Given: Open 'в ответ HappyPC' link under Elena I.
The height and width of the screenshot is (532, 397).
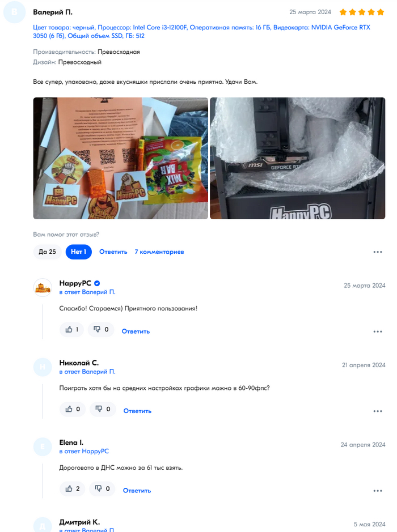Looking at the screenshot, I should (84, 451).
